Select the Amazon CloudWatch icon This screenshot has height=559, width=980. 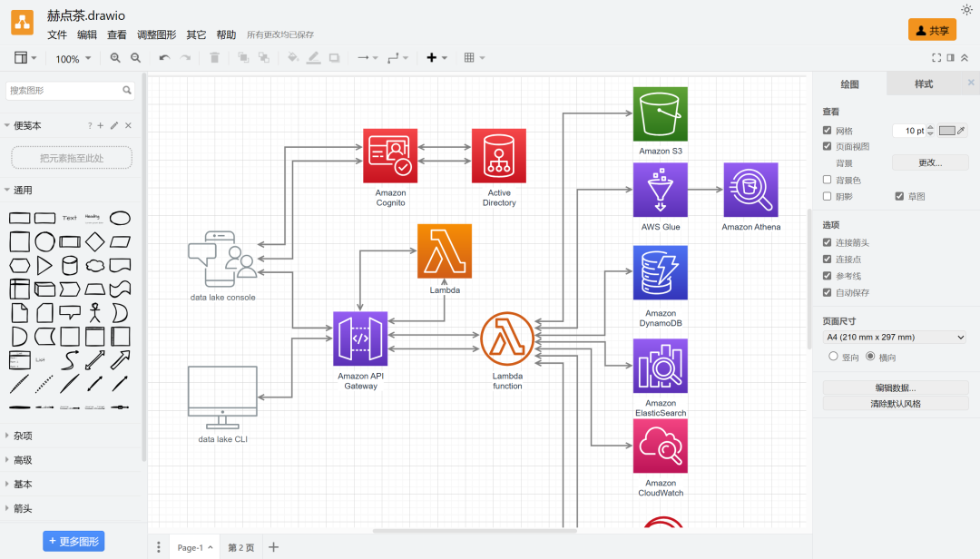tap(660, 446)
